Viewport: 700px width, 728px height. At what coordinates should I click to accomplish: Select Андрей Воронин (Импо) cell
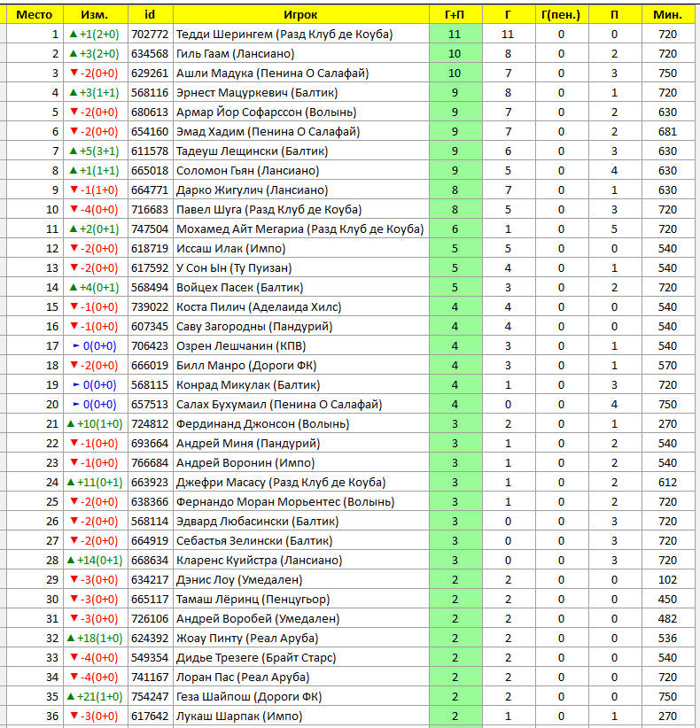click(x=301, y=463)
